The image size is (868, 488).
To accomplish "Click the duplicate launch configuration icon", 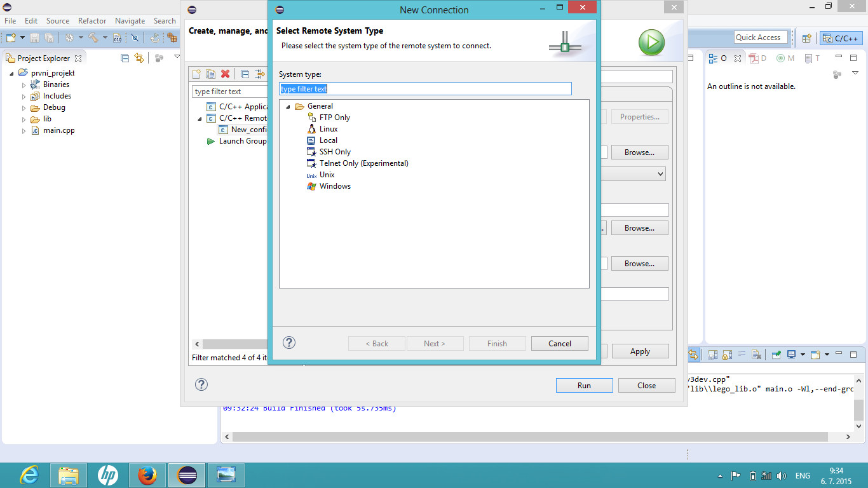I will 210,74.
